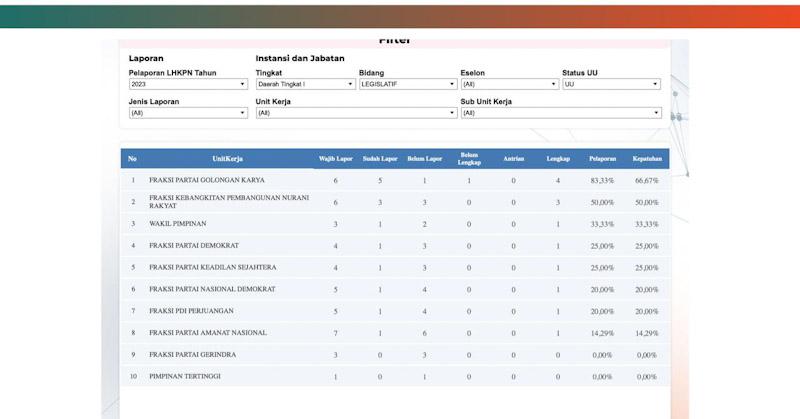
Task: Open the Pelaporan LHKPN Tahun dropdown
Action: coord(188,85)
